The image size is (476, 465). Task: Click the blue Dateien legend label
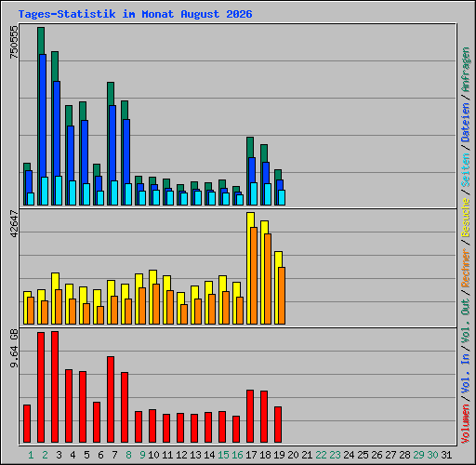[x=466, y=122]
